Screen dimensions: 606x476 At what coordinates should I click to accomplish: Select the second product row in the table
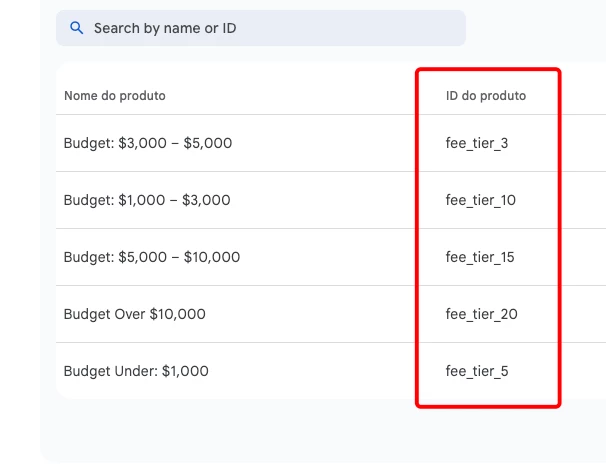330,200
